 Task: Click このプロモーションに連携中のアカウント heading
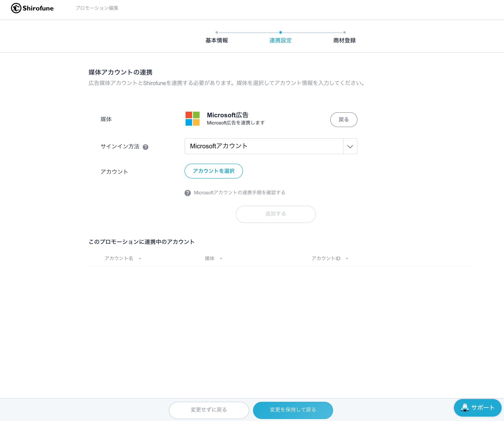coord(141,242)
